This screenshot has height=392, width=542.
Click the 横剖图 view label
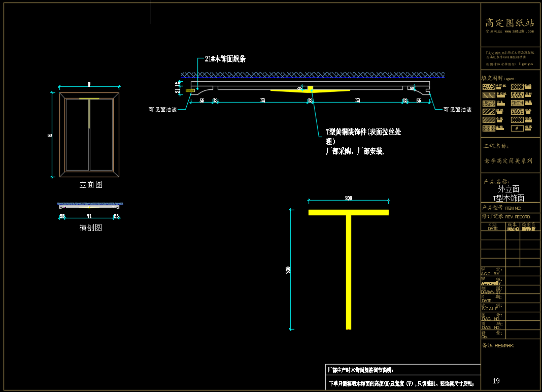(91, 228)
